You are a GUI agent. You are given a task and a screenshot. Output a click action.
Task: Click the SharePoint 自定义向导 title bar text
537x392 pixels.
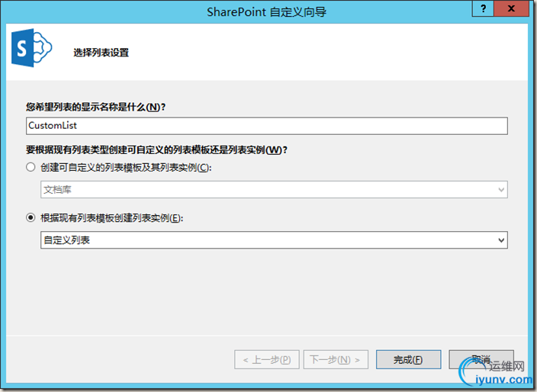(x=266, y=12)
